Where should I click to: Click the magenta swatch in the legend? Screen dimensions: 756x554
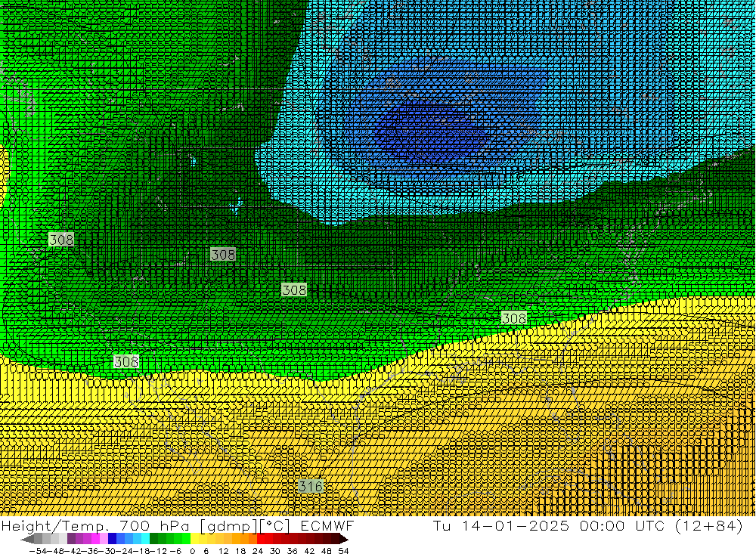[x=95, y=540]
